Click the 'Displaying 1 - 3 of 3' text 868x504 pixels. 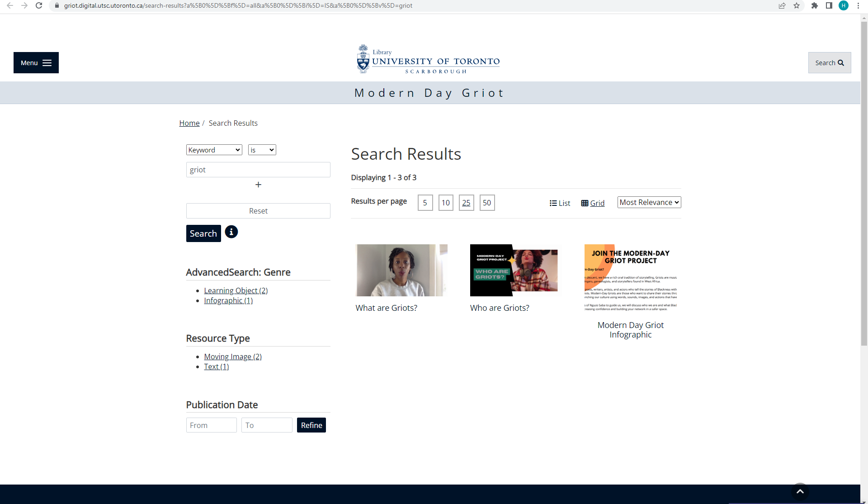[x=384, y=177]
